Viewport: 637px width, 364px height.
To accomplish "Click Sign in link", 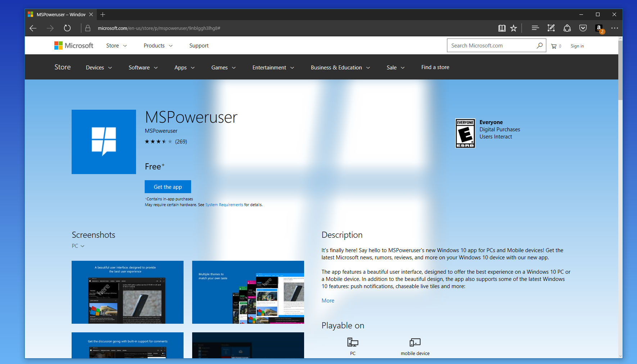I will coord(577,46).
